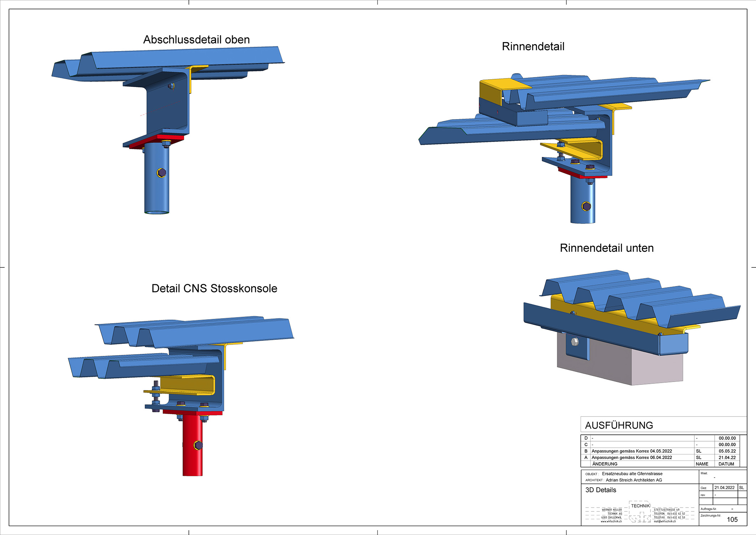Click the yellow channel in Stosskonsole detail
Screen dimensions: 756x535
(x=187, y=385)
